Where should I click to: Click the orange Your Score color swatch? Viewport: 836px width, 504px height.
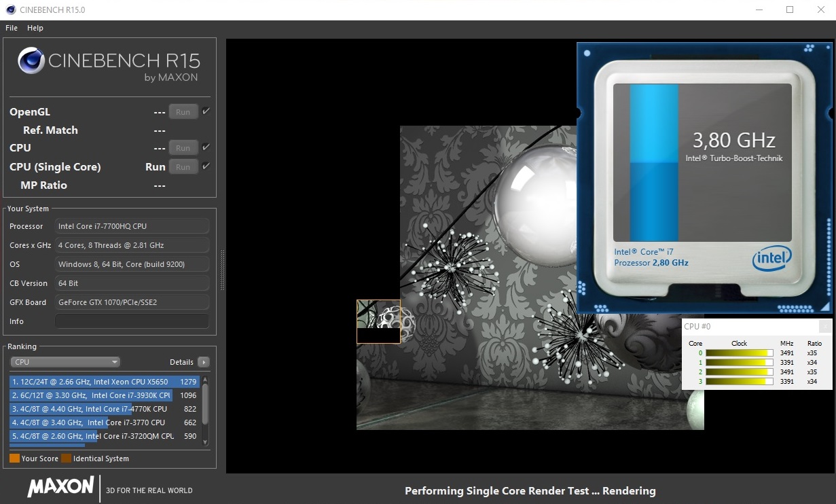pyautogui.click(x=14, y=458)
